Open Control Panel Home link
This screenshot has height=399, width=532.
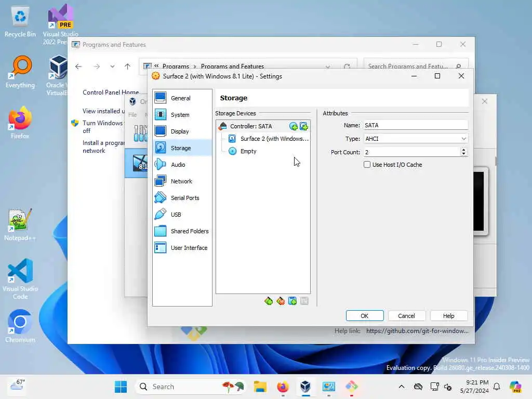click(x=111, y=92)
